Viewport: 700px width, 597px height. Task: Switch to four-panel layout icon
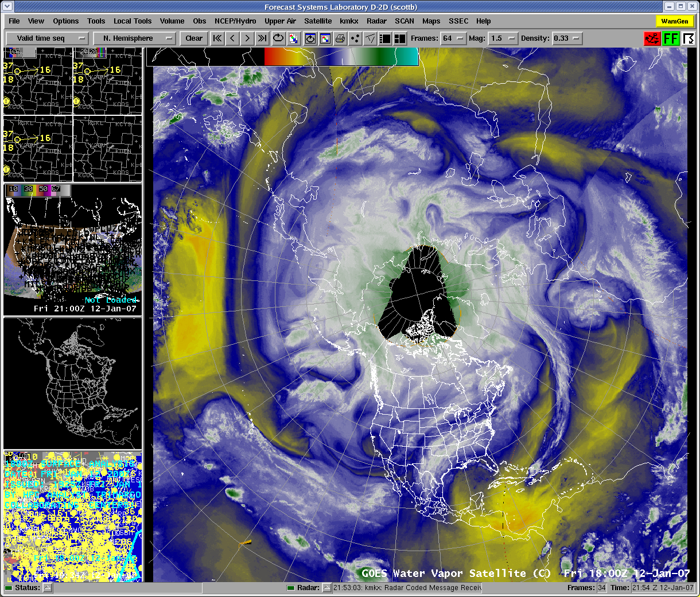[400, 38]
